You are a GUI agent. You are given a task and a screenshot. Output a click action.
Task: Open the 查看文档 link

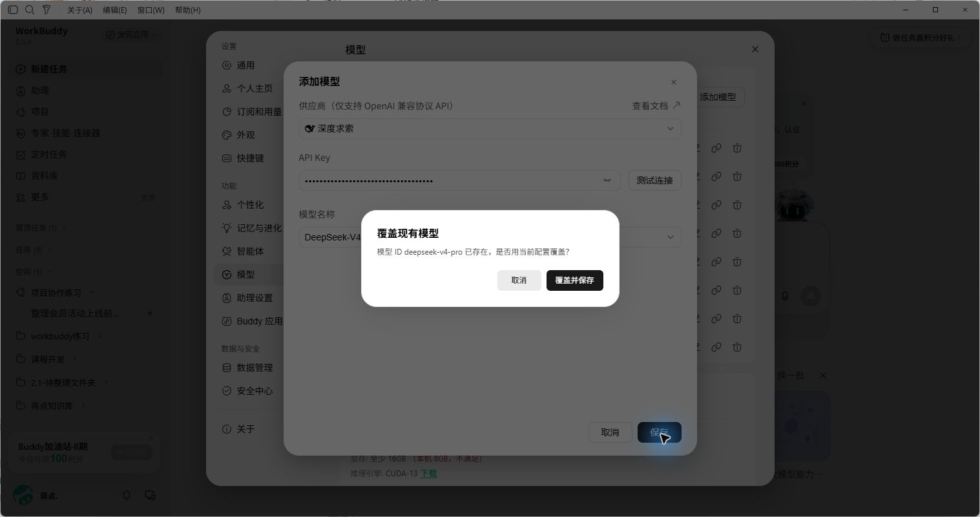pos(656,106)
